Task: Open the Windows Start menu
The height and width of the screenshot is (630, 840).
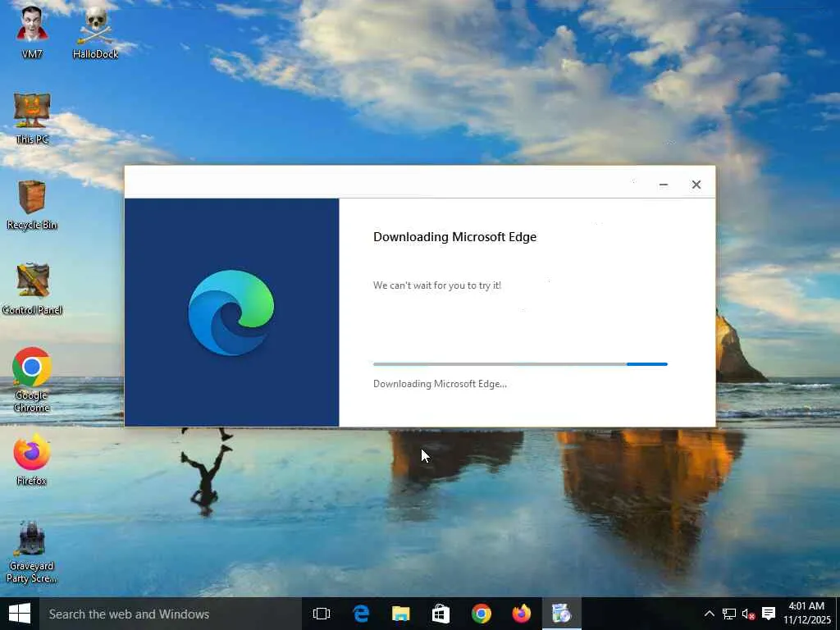Action: coord(20,614)
